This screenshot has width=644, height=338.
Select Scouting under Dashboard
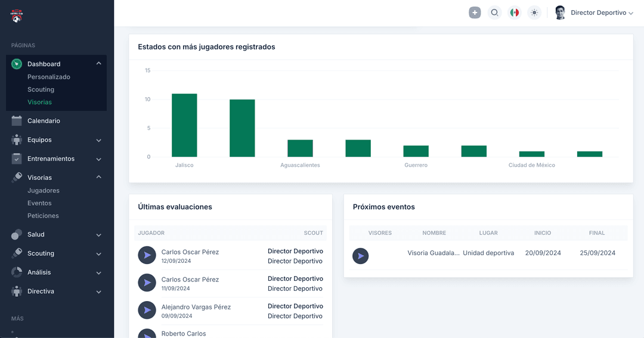(41, 89)
